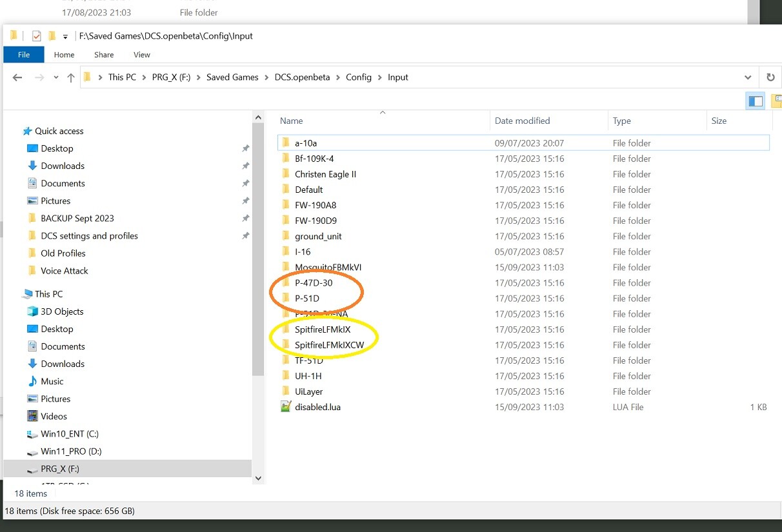Screen dimensions: 782x532
Task: Open the View ribbon tab
Action: pyautogui.click(x=142, y=55)
